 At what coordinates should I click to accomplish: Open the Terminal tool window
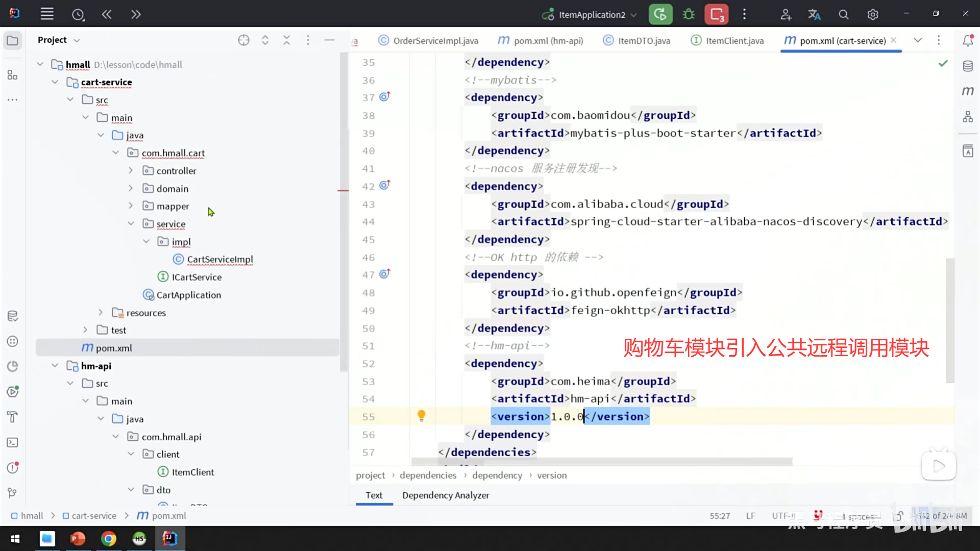(12, 442)
